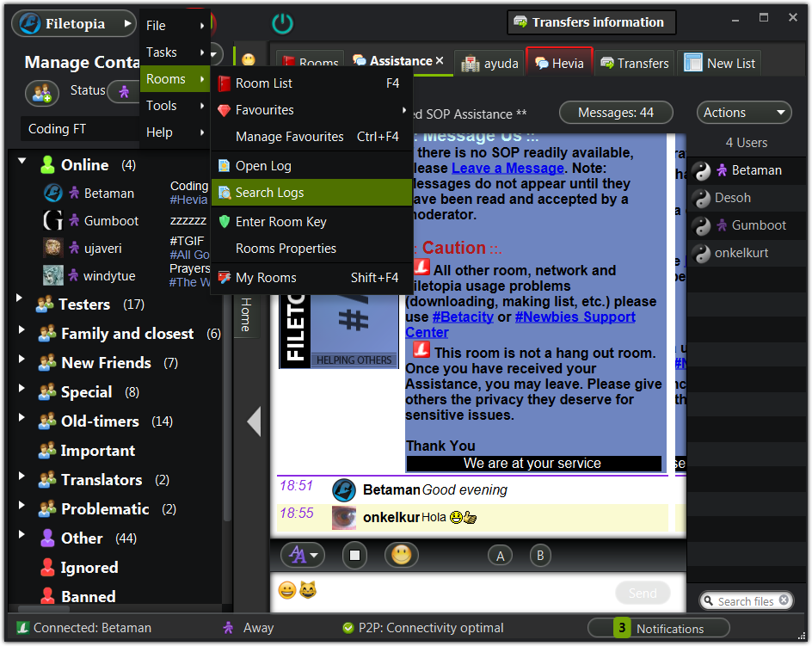Click the P2P connectivity green check icon
Viewport: 812px width, 646px height.
348,629
